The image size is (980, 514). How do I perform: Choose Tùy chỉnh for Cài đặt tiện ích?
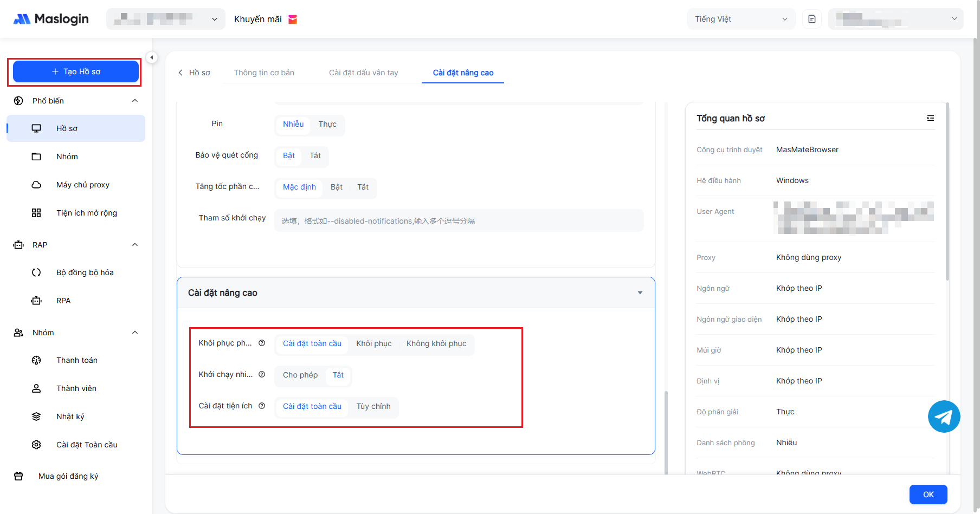click(x=373, y=406)
